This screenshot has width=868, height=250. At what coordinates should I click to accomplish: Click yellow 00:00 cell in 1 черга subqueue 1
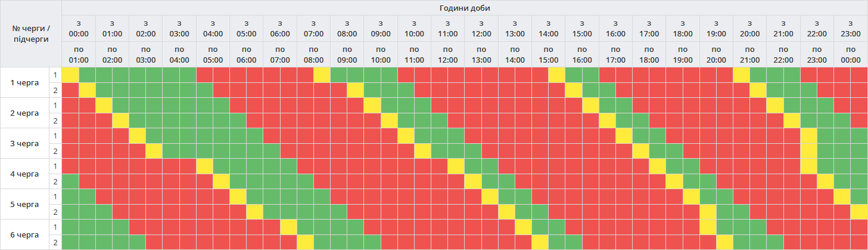(x=70, y=75)
